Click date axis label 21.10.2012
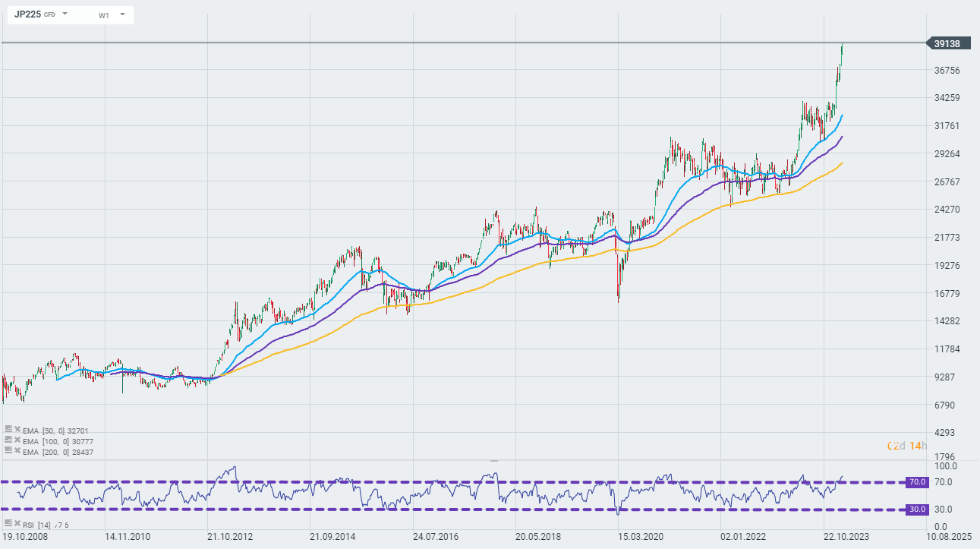The height and width of the screenshot is (549, 980). (230, 537)
